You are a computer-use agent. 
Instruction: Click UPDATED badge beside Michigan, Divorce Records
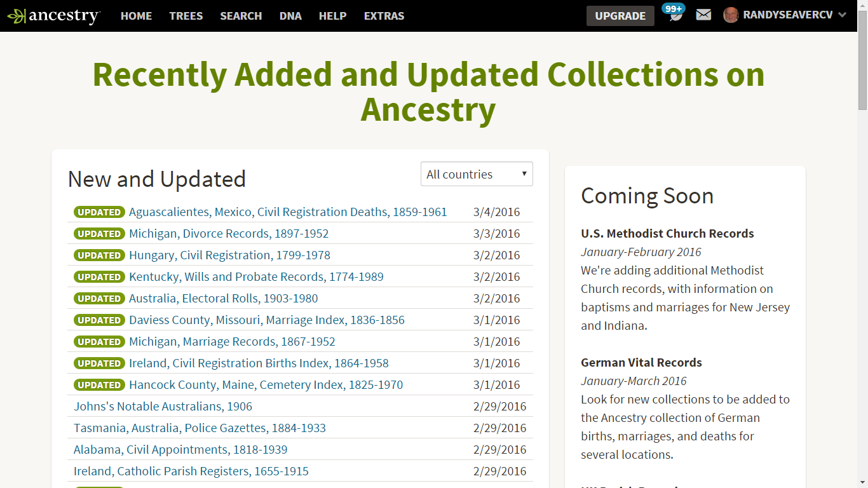click(98, 234)
